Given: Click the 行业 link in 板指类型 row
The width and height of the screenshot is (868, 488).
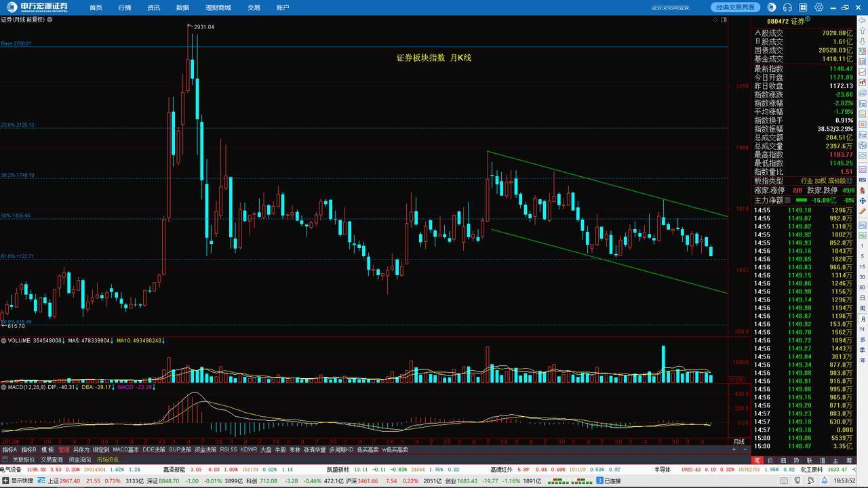Looking at the screenshot, I should 807,181.
